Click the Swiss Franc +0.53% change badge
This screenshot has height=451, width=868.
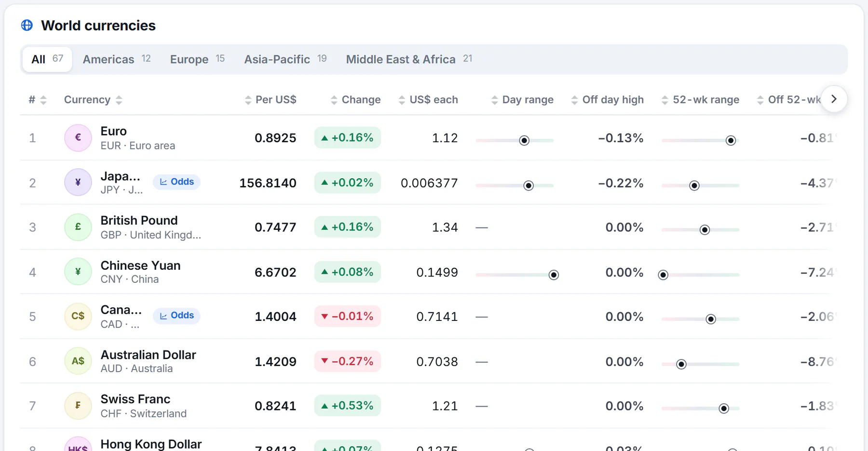(348, 406)
